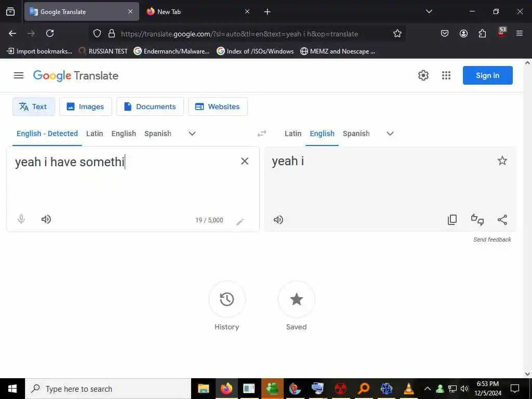This screenshot has height=399, width=532.
Task: Click the taskbar search box
Action: point(108,389)
